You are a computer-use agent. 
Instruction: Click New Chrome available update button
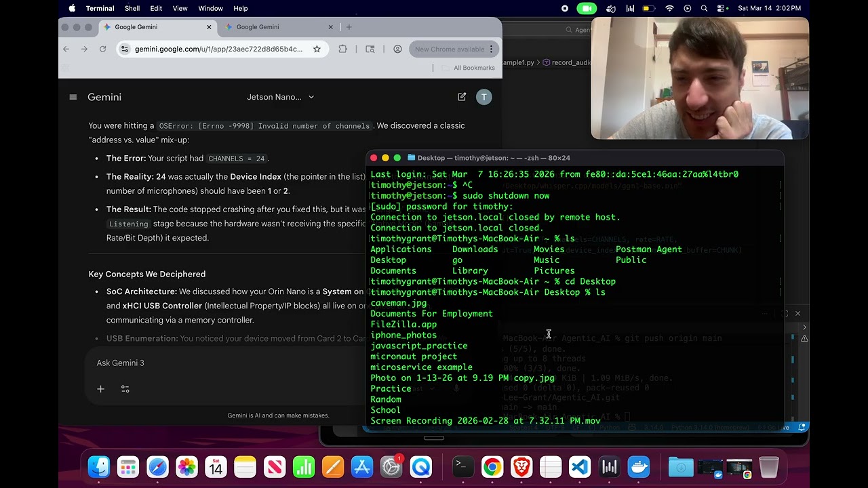pos(454,49)
